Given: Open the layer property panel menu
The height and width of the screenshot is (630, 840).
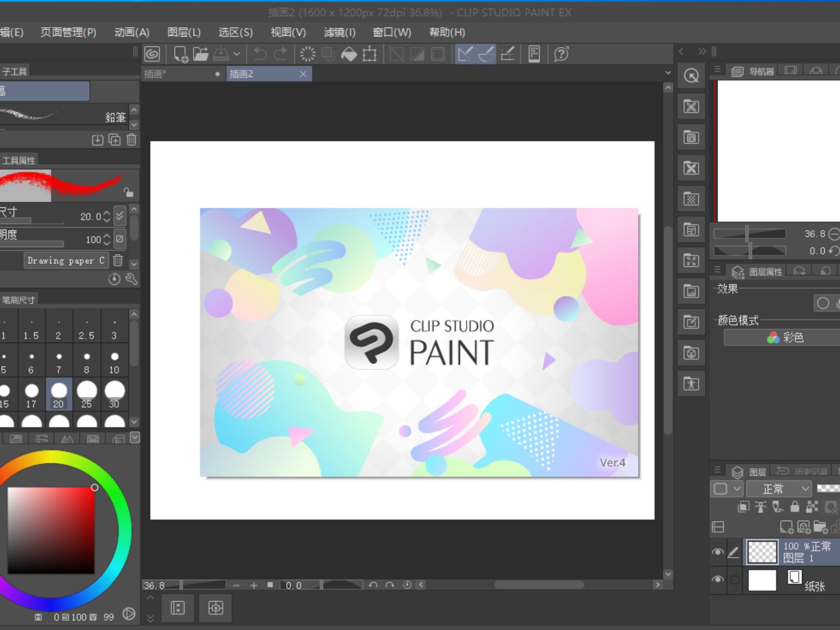Looking at the screenshot, I should (x=717, y=269).
